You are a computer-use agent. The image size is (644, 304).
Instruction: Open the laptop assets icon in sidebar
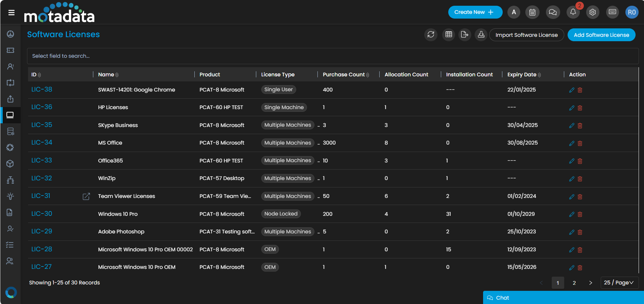coord(10,115)
